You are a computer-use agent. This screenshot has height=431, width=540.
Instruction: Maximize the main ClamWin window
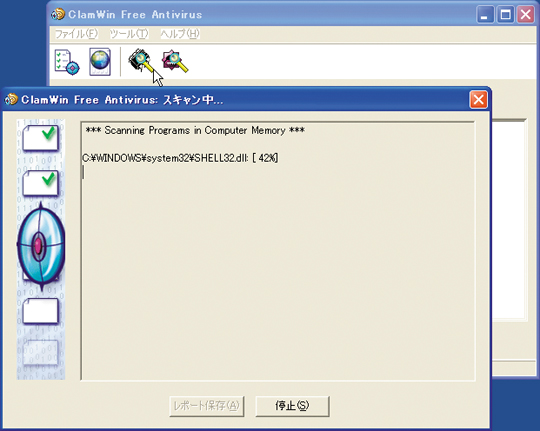point(505,14)
